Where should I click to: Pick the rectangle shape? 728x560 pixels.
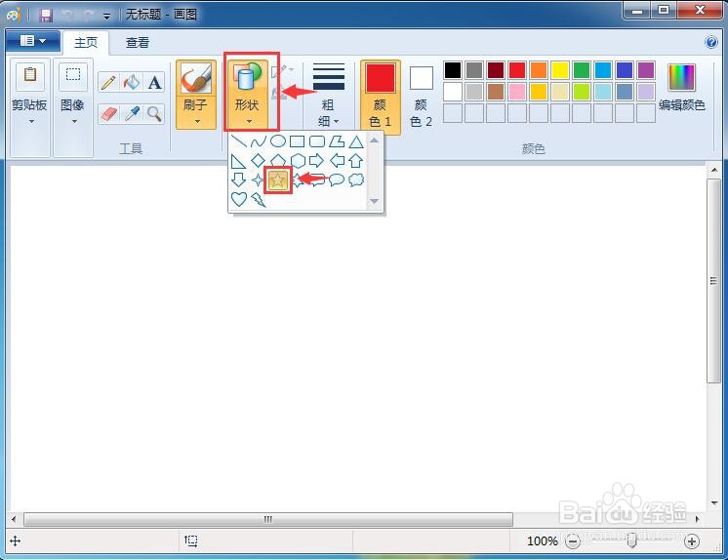pos(297,141)
